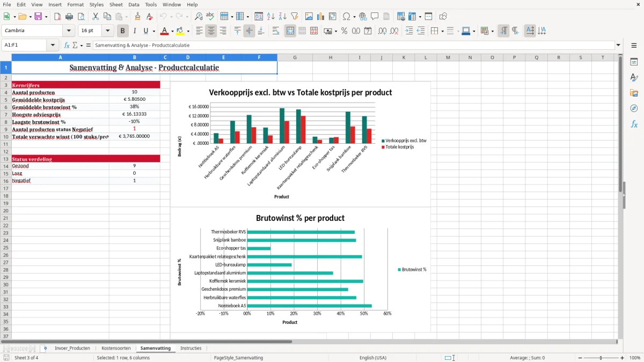
Task: Toggle Underline formatting
Action: point(146,31)
